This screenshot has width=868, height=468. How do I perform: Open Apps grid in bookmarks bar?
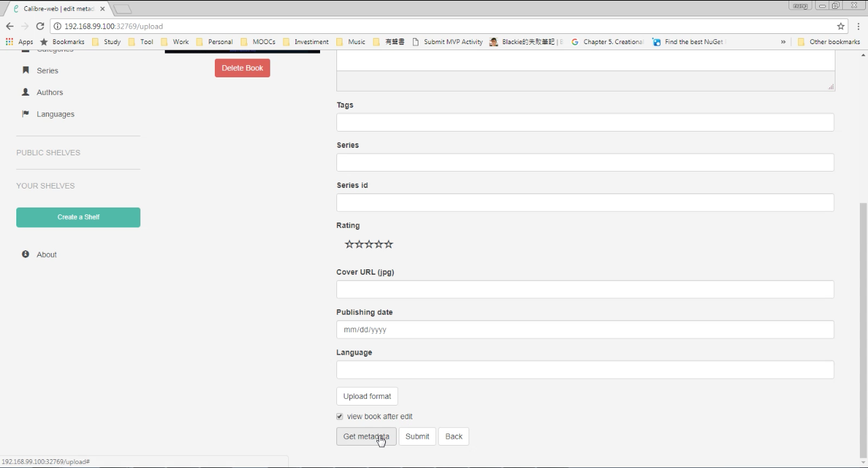click(x=19, y=41)
